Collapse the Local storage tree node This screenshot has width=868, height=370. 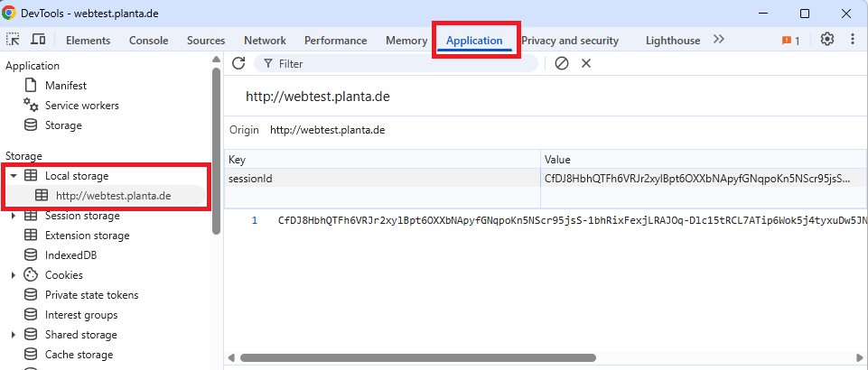(14, 176)
